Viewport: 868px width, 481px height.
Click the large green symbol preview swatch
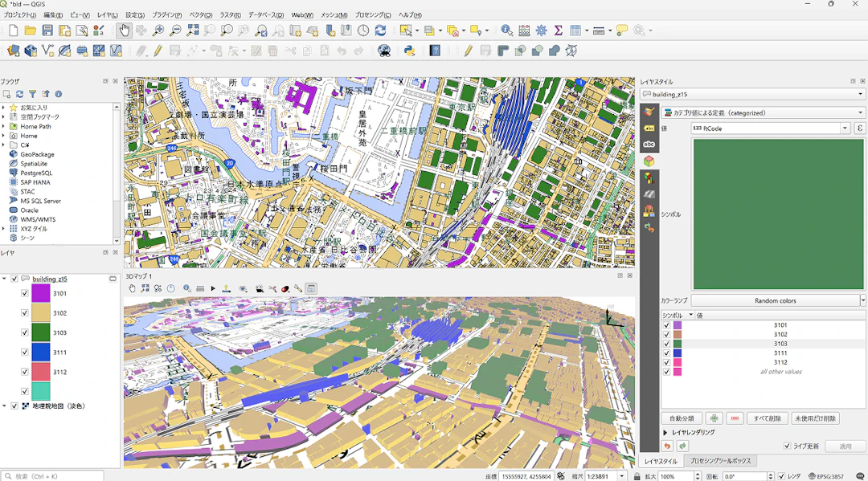coord(778,214)
